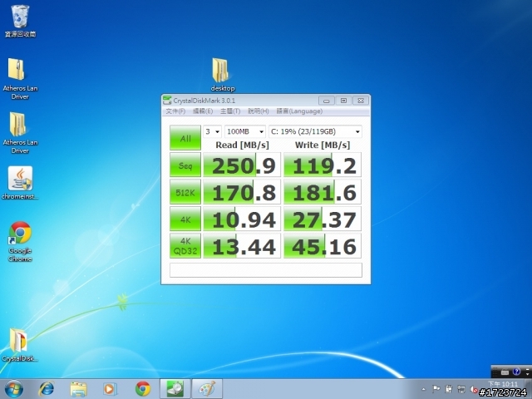This screenshot has height=399, width=532.
Task: Open the upper Atheros Lan Driver folder
Action: 20,79
